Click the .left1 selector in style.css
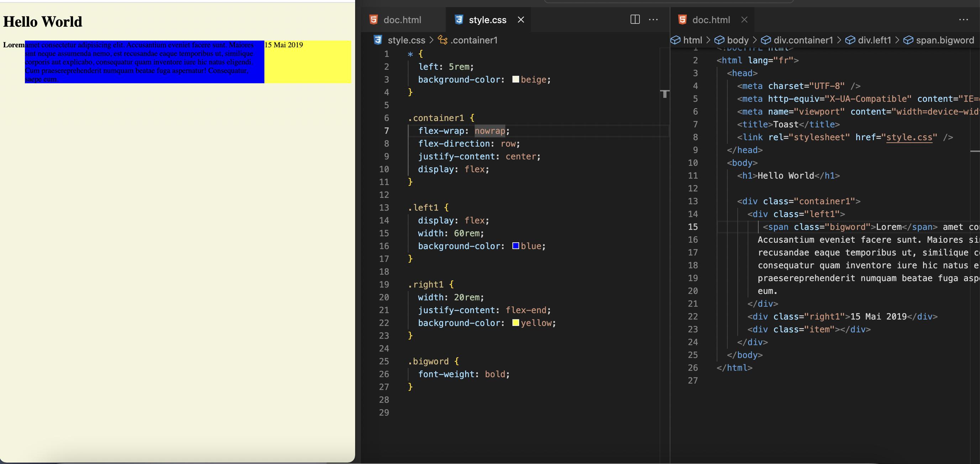Viewport: 980px width, 464px height. [x=423, y=207]
